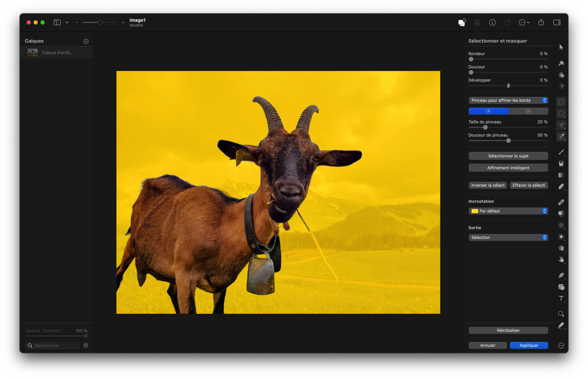Open the Effects star tool
Image resolution: width=588 pixels, height=379 pixels.
[561, 86]
